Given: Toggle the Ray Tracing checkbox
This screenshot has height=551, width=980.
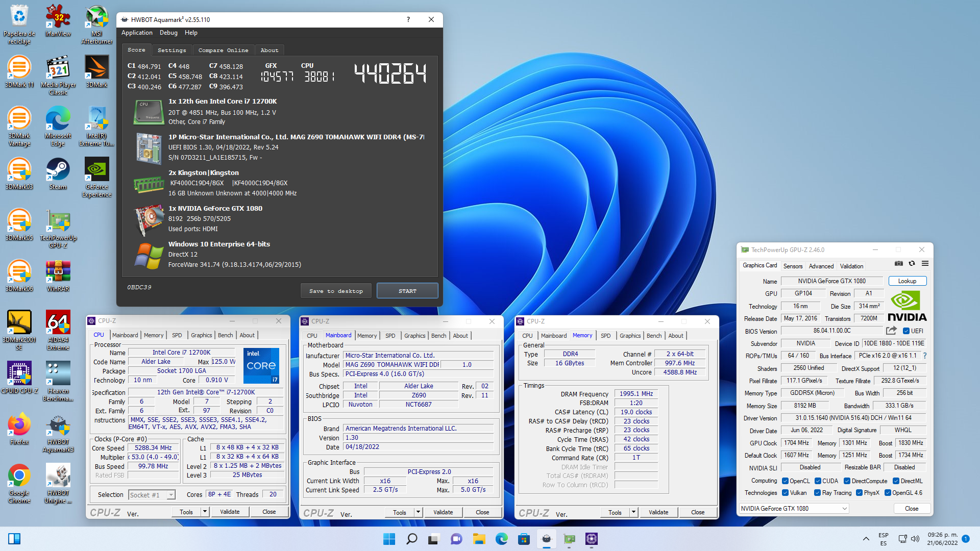Looking at the screenshot, I should click(817, 493).
